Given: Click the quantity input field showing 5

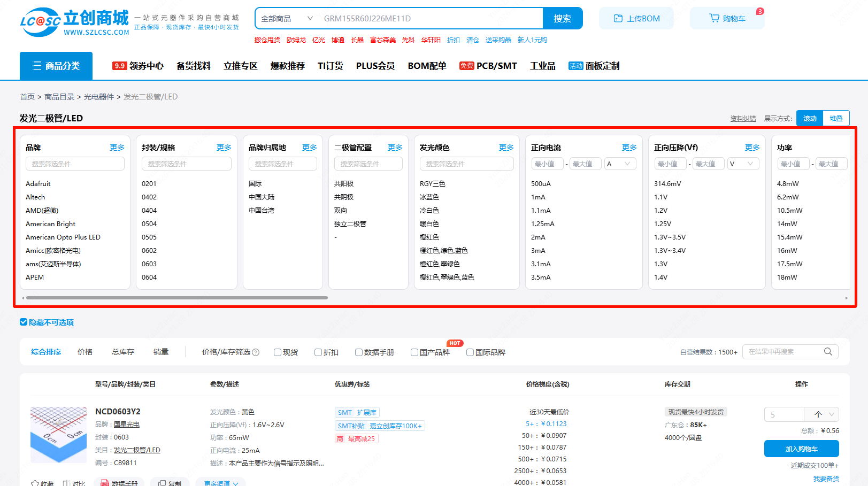Looking at the screenshot, I should [x=784, y=414].
